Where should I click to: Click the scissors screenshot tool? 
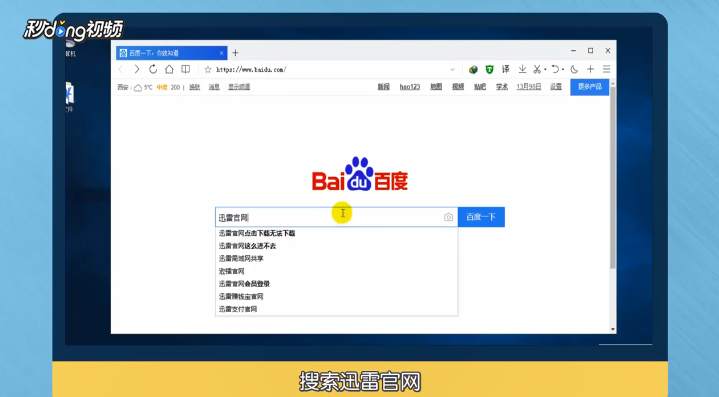[537, 69]
